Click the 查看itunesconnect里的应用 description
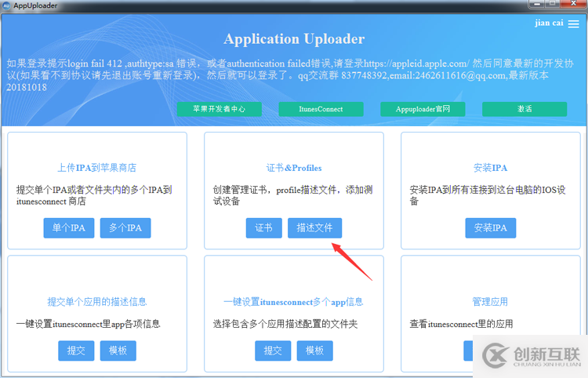 pyautogui.click(x=461, y=324)
